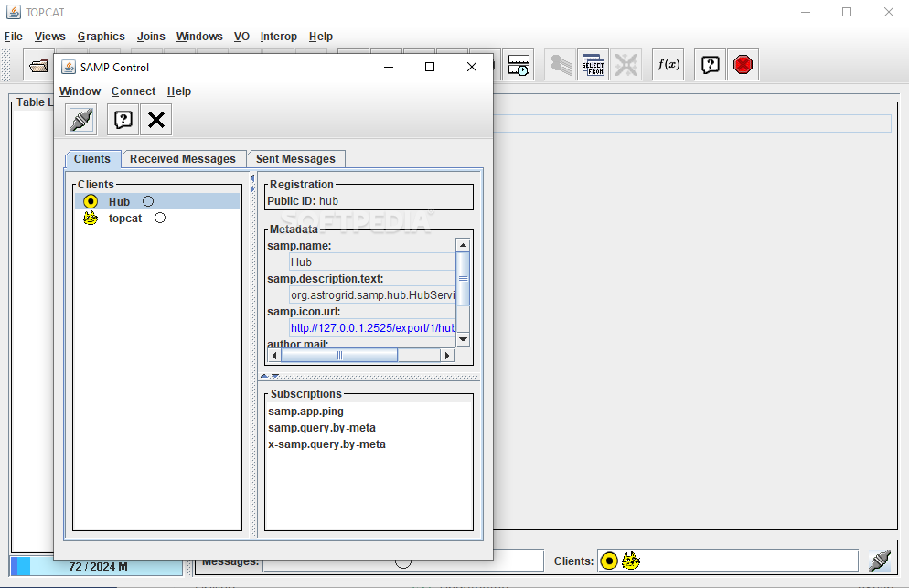Open TOPCAT Graphics menu

[x=101, y=37]
